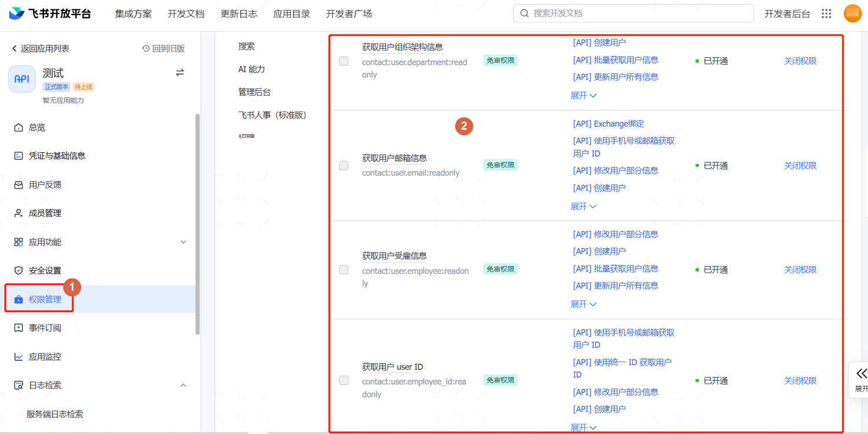
Task: Expand API list for 获取用户邮箱信息
Action: (583, 207)
